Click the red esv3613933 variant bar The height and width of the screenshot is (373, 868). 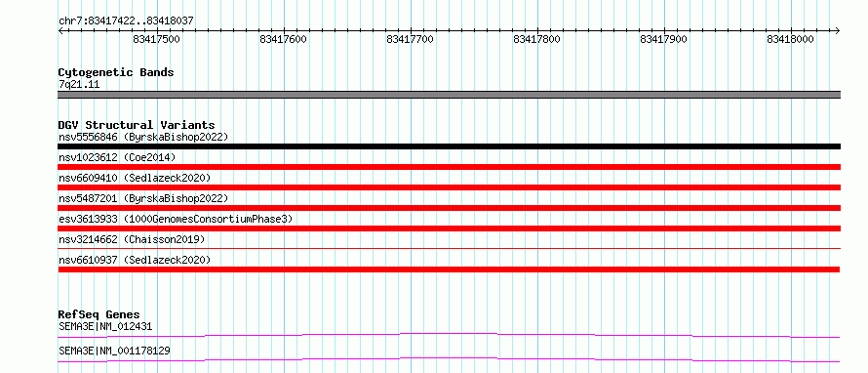449,228
